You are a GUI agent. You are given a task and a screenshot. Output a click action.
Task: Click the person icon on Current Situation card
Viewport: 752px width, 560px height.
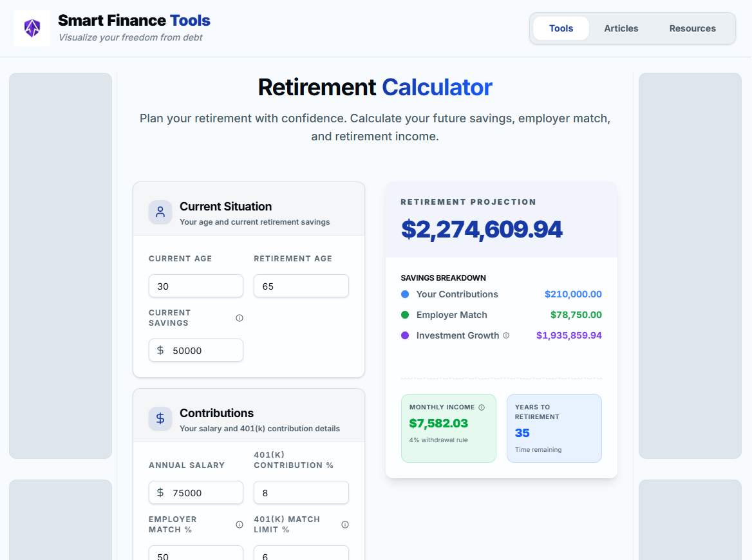pos(160,212)
